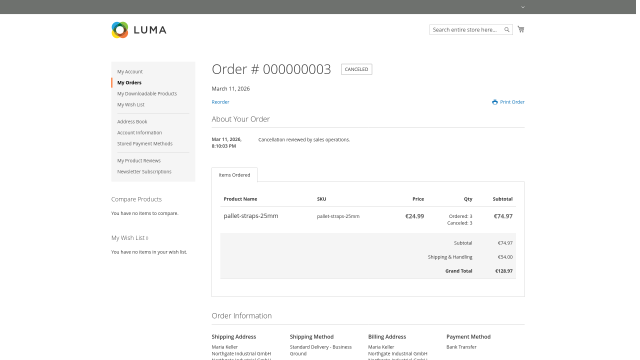
Task: Click the Shipping Address heading
Action: click(234, 337)
